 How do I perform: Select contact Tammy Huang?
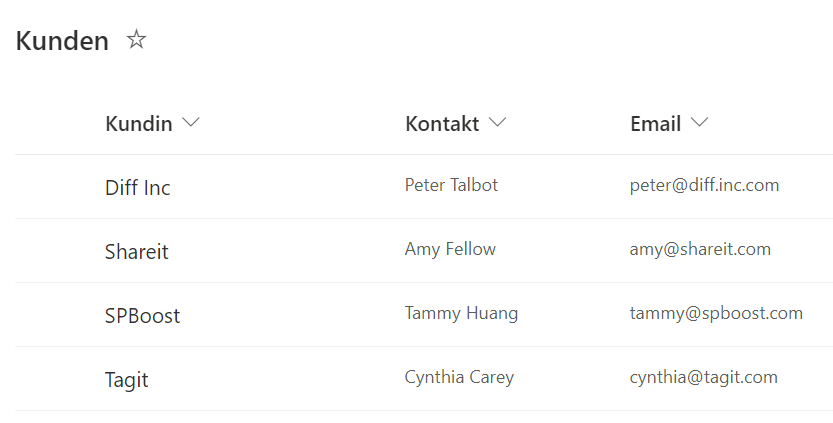[461, 313]
